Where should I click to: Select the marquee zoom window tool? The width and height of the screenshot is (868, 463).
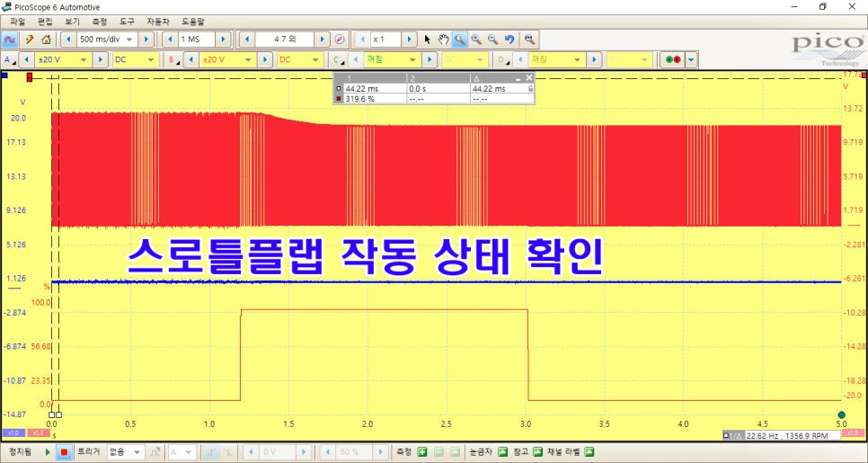tap(459, 40)
